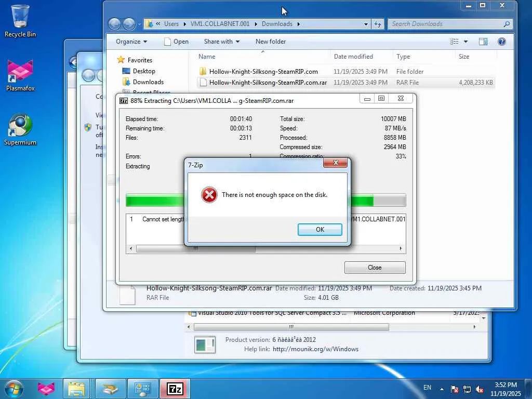Click the address bar refresh button
The width and height of the screenshot is (532, 399).
pos(377,24)
